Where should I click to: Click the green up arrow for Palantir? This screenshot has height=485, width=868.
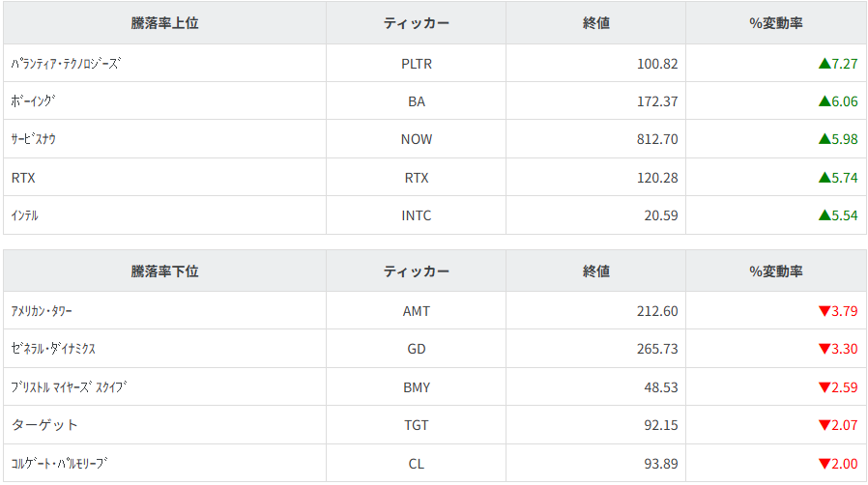[x=825, y=64]
